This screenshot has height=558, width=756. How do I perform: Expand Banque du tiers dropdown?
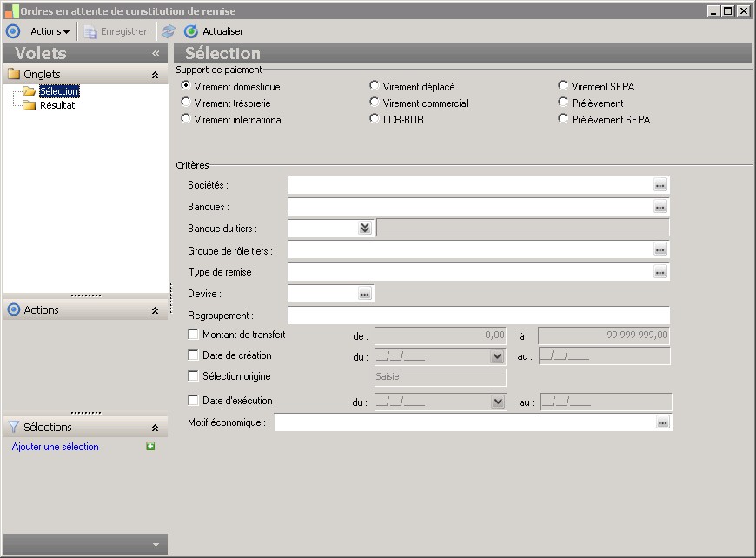point(365,228)
